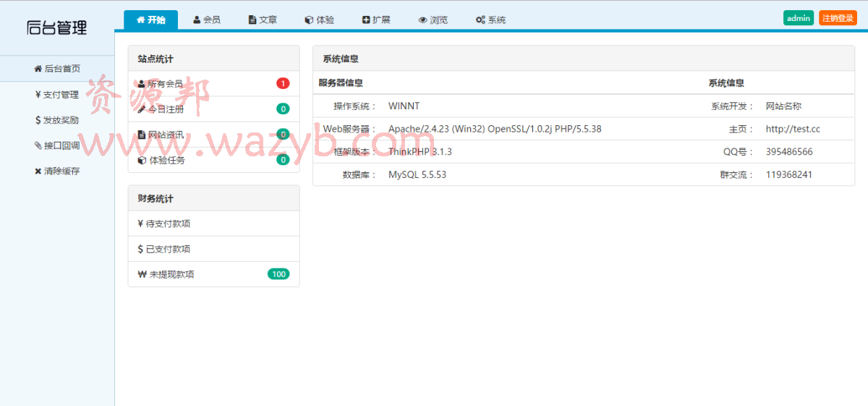
Task: Click the document icon on 文章 tab
Action: (x=252, y=20)
